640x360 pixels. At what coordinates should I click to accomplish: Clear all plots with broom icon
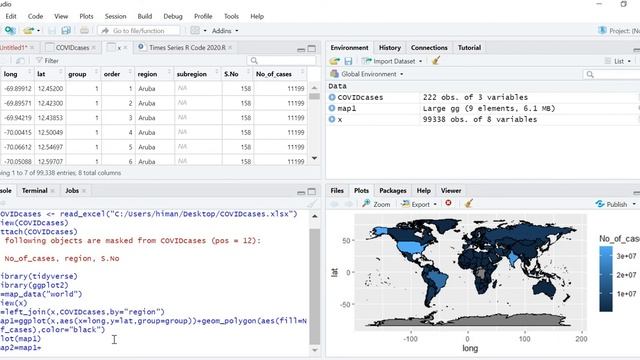coord(469,203)
